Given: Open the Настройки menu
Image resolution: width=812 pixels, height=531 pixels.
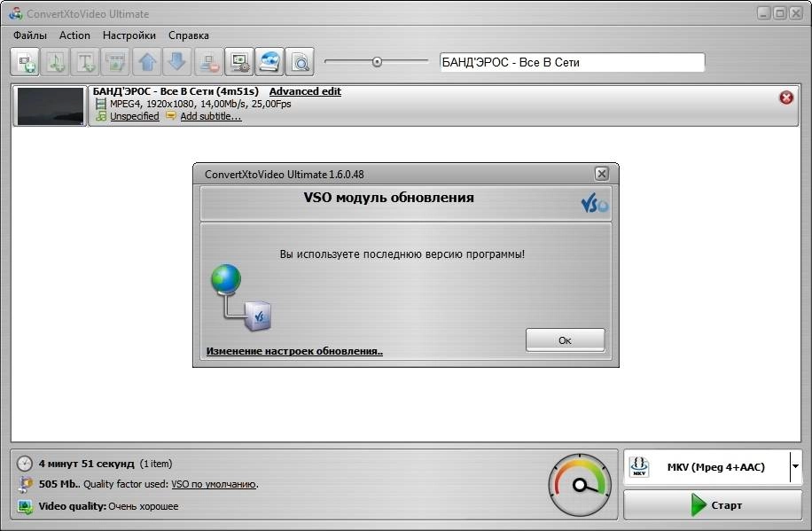Looking at the screenshot, I should pyautogui.click(x=129, y=35).
